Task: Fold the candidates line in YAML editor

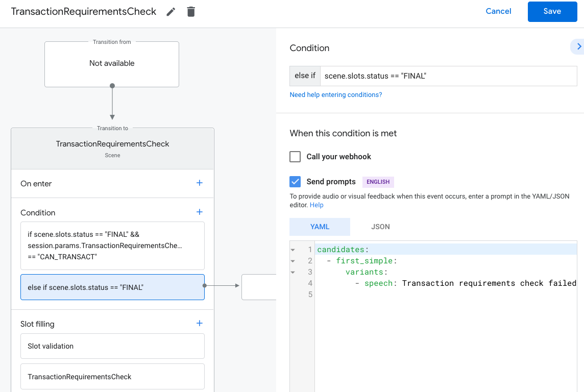Action: [x=293, y=250]
